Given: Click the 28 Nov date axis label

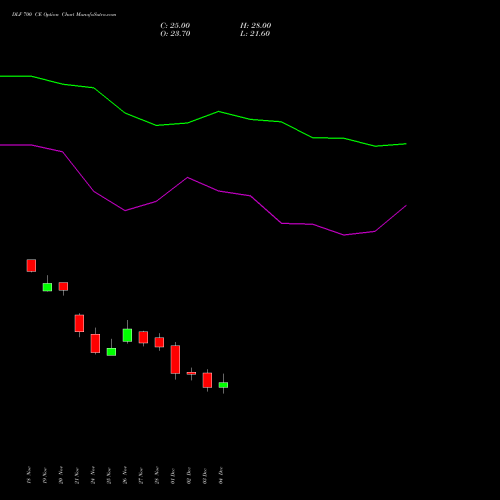Looking at the screenshot, I should [x=157, y=475].
